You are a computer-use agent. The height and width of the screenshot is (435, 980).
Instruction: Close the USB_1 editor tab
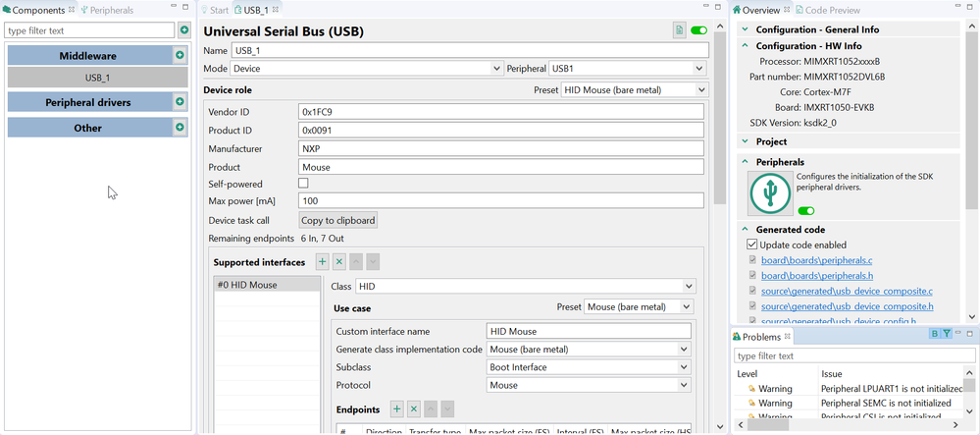click(275, 10)
